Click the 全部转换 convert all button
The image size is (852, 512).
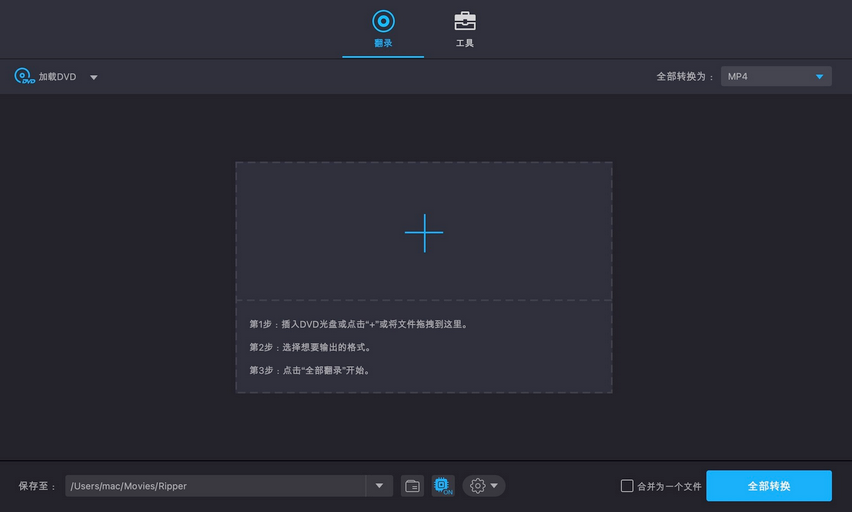pyautogui.click(x=769, y=486)
